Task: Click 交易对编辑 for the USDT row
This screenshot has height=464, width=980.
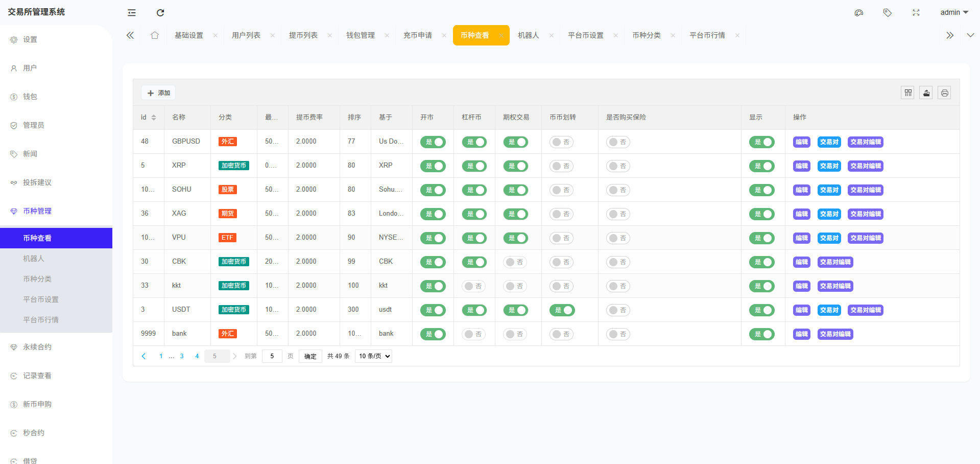Action: point(865,310)
